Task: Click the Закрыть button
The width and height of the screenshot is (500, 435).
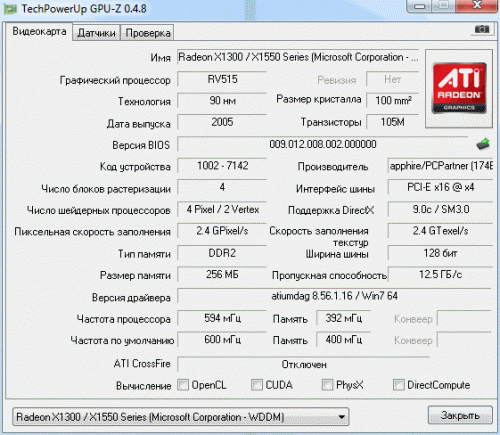Action: [460, 415]
